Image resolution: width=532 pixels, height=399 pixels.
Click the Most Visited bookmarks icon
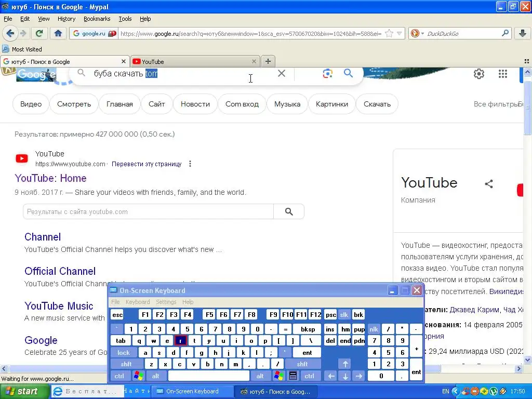(5, 49)
